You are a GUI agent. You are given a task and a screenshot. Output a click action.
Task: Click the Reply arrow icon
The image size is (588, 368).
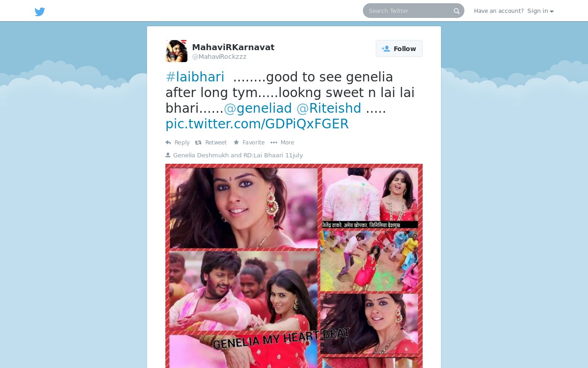point(168,143)
